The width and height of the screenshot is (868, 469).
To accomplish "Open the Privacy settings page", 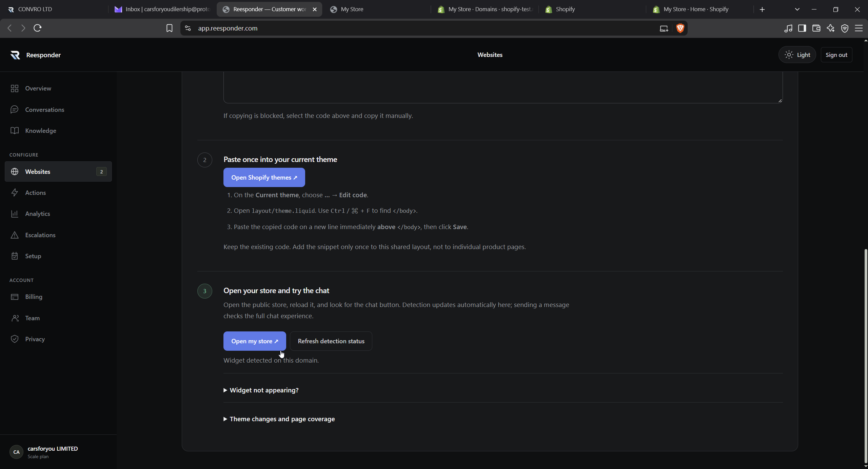I will (x=58, y=339).
